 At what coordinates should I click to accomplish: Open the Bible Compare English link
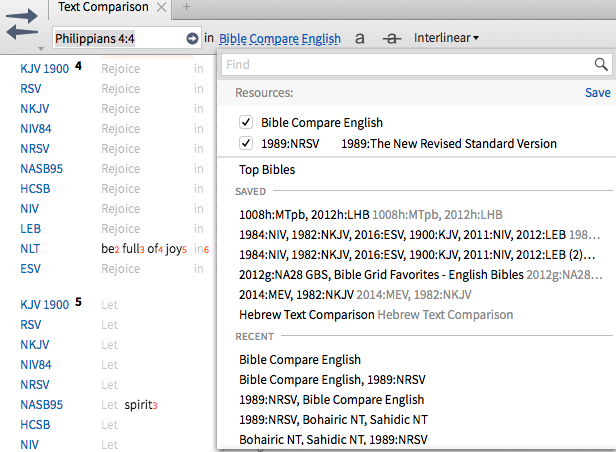280,38
